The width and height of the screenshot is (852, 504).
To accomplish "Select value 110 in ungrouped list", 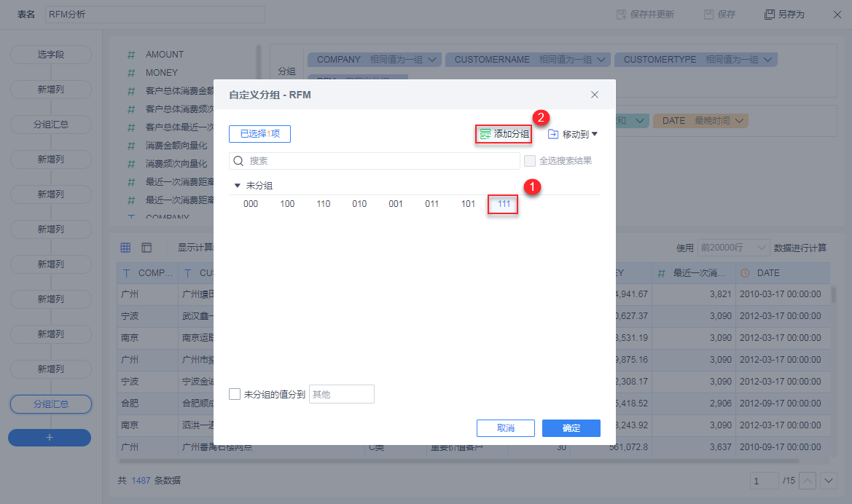I will pyautogui.click(x=324, y=204).
